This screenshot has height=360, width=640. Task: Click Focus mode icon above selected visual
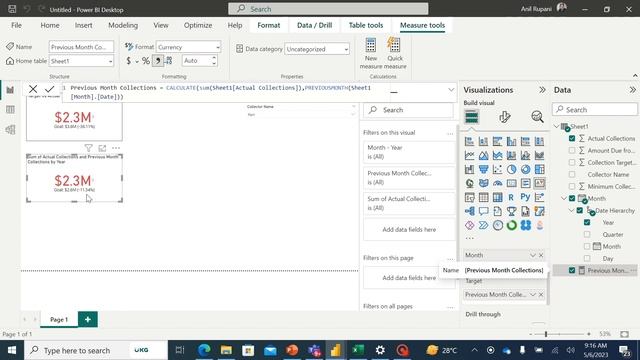click(x=102, y=148)
